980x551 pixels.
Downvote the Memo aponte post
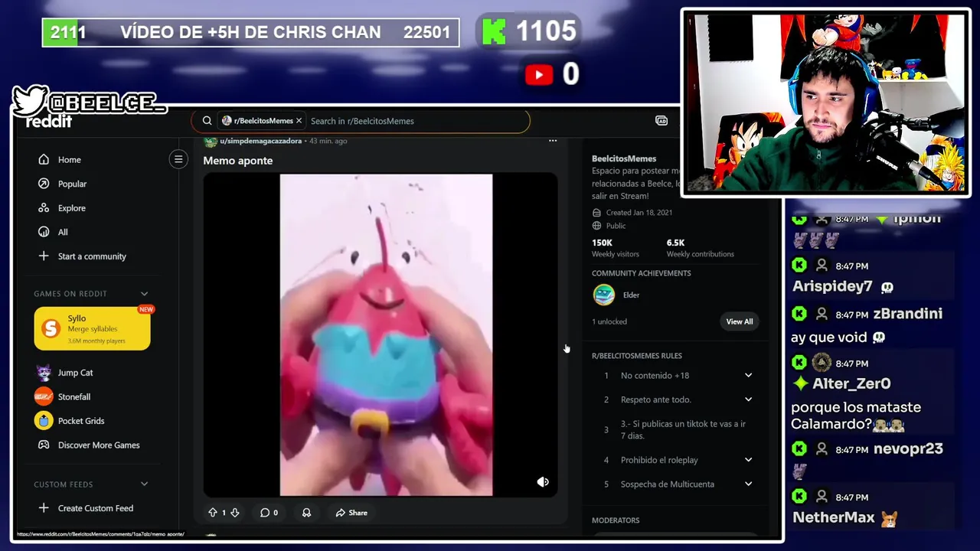coord(235,513)
